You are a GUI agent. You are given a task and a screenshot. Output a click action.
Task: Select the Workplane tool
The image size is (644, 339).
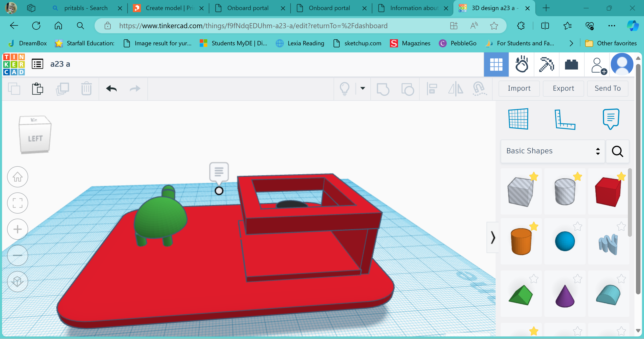tap(519, 119)
